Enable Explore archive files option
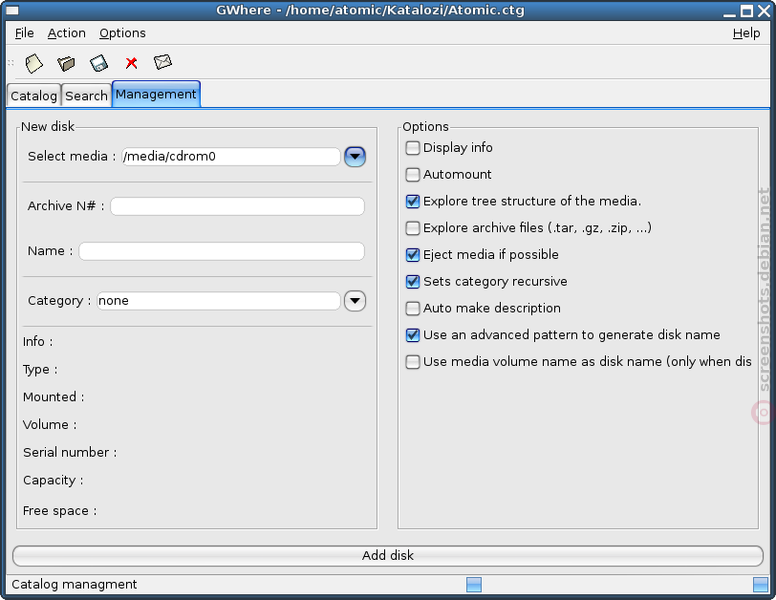The width and height of the screenshot is (776, 600). click(412, 228)
